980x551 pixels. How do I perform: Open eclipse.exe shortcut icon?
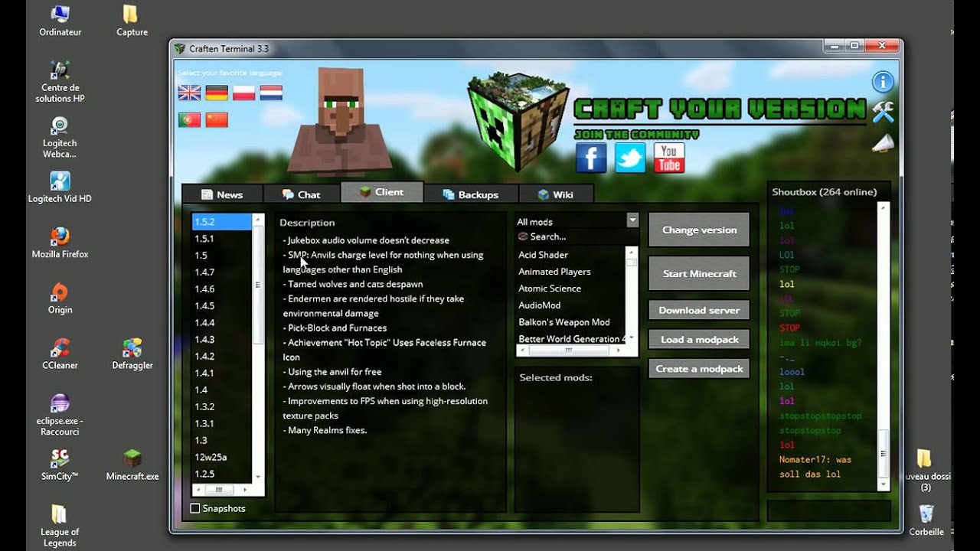(60, 415)
